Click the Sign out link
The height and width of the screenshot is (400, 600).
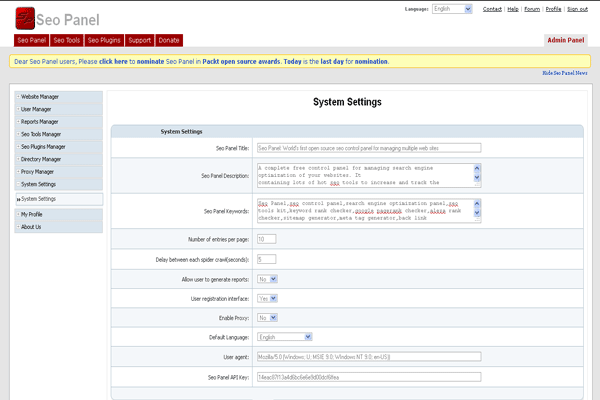pyautogui.click(x=577, y=9)
